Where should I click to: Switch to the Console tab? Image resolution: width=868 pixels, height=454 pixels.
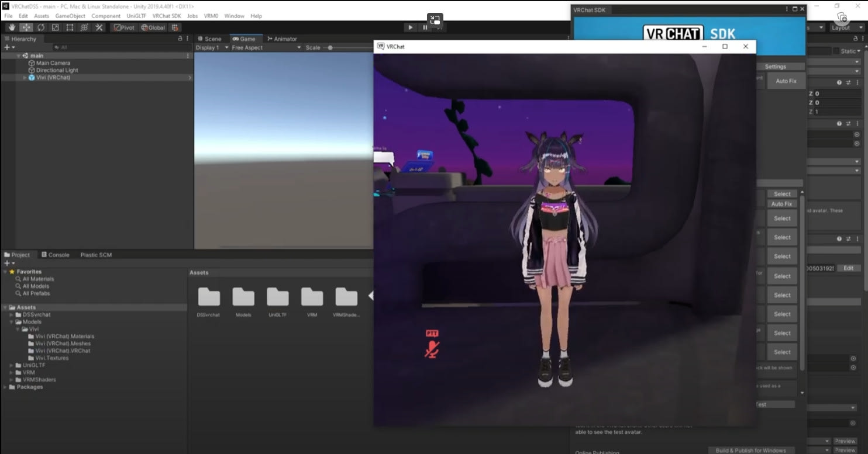(x=55, y=255)
